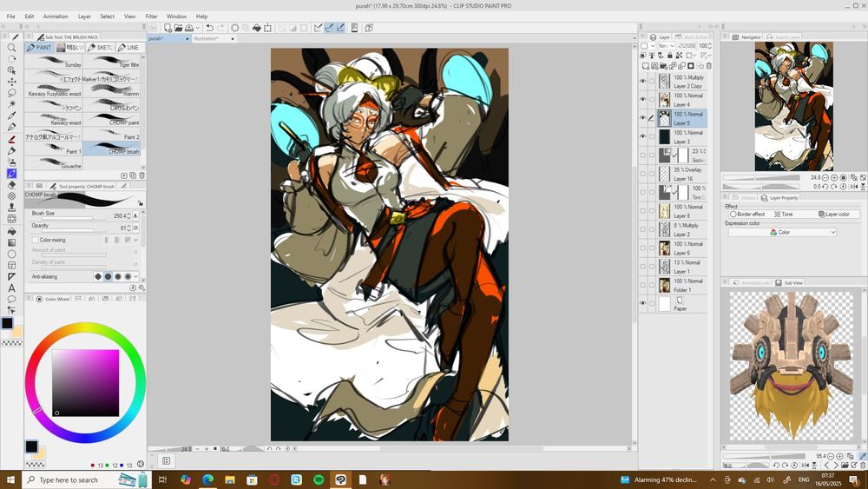Toggle visibility of the Paper layer
The width and height of the screenshot is (868, 489).
643,304
